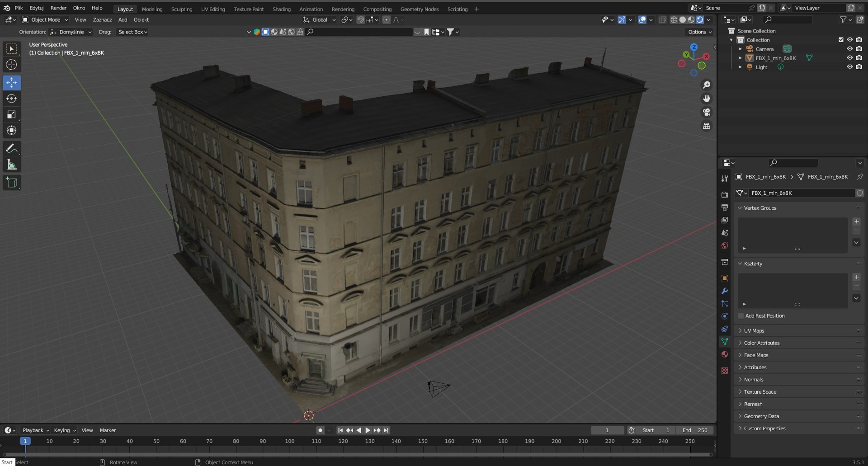The height and width of the screenshot is (466, 868).
Task: Toggle proportional editing in header
Action: tap(386, 20)
